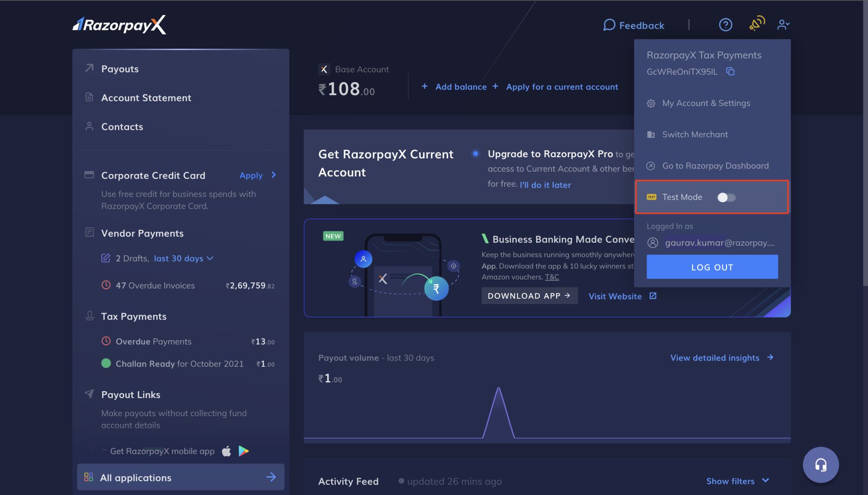The width and height of the screenshot is (868, 495).
Task: Click the Contacts icon
Action: [89, 126]
